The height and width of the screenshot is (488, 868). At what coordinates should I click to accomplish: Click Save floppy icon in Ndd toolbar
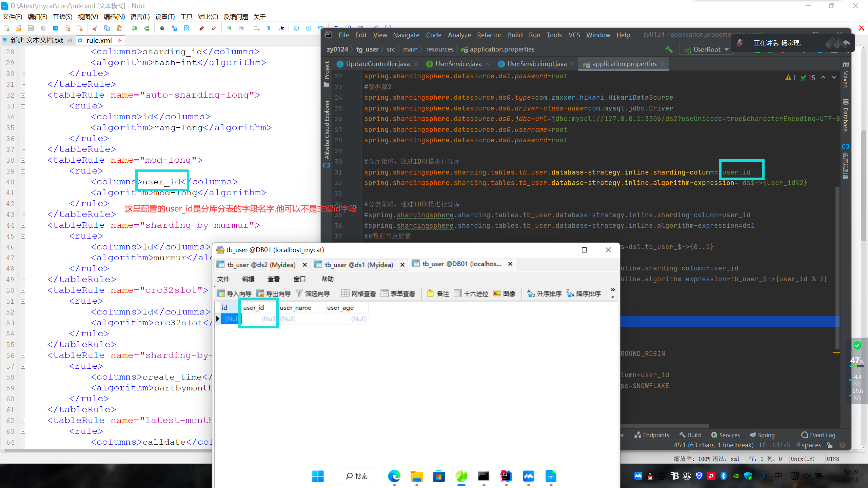(31, 28)
